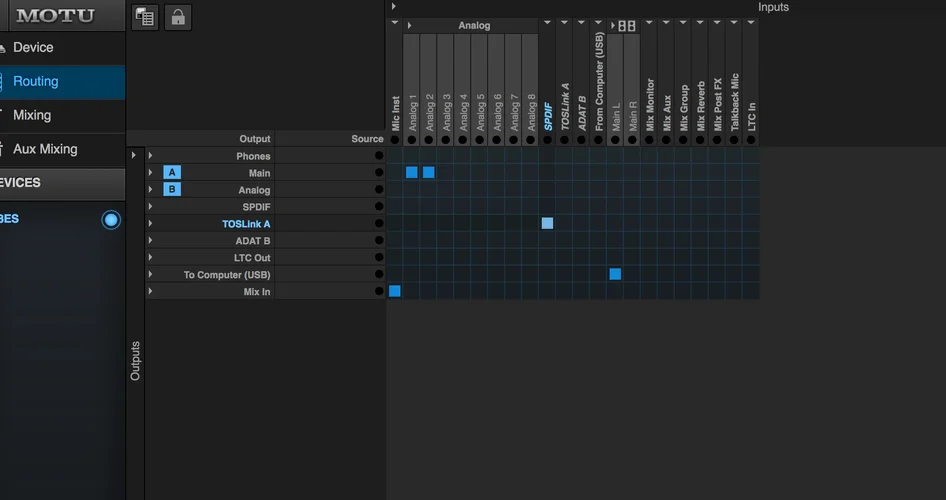946x500 pixels.
Task: Click the routing presets icon
Action: pos(145,17)
